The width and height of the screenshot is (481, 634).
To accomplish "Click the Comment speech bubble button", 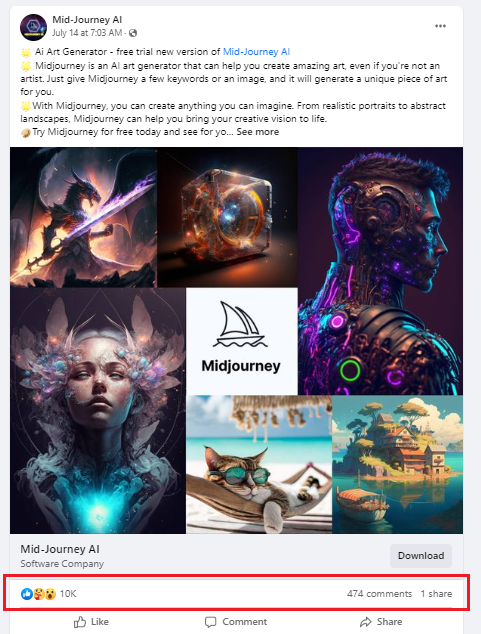I will coord(236,621).
